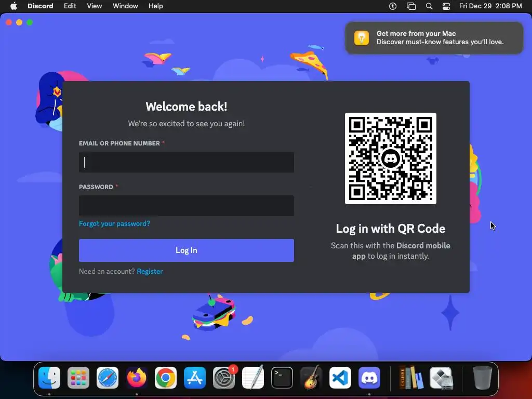The image size is (532, 399).
Task: Open Control Center in menu bar
Action: [x=446, y=6]
